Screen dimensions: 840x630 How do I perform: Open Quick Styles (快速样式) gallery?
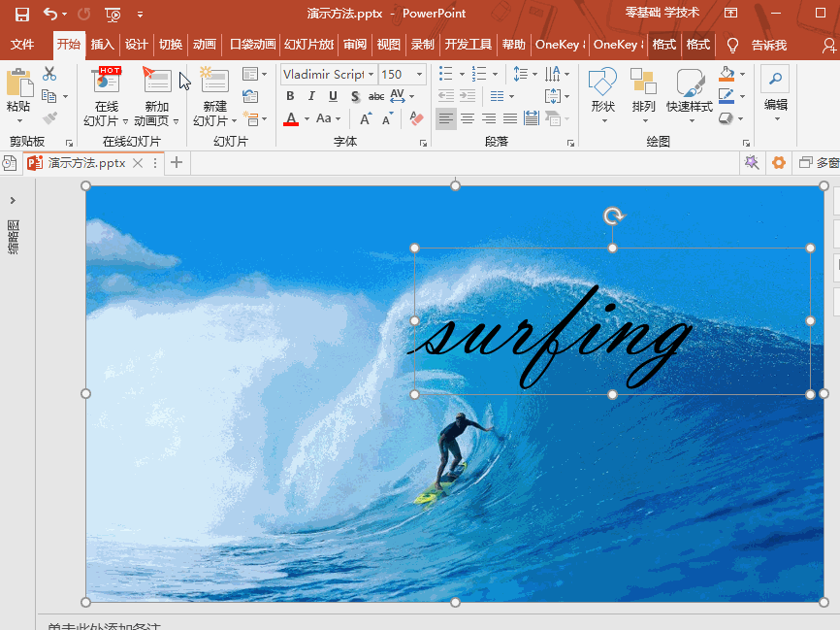pyautogui.click(x=689, y=94)
